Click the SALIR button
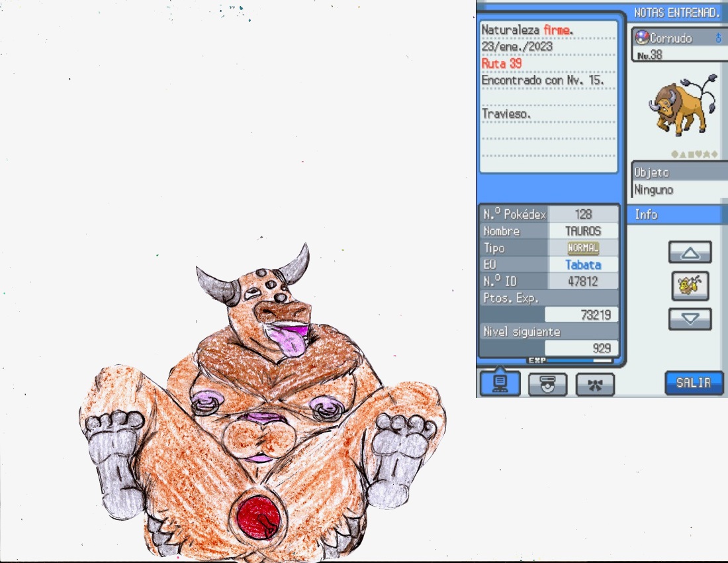The width and height of the screenshot is (728, 563). 694,383
